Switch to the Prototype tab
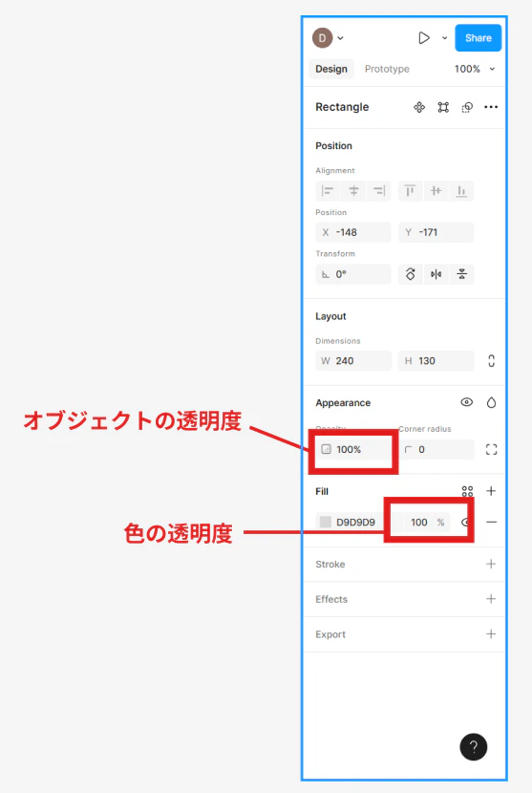The height and width of the screenshot is (793, 532). pos(387,69)
